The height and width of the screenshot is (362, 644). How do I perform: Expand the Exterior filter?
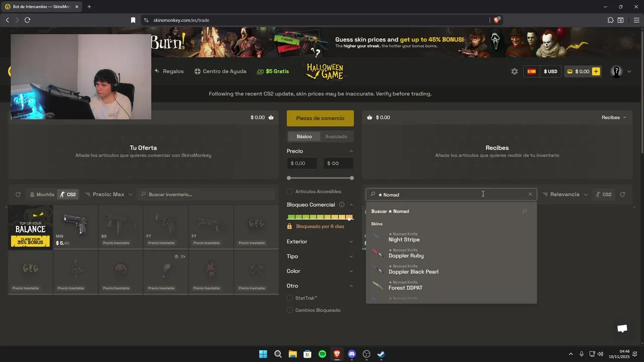[x=320, y=242]
